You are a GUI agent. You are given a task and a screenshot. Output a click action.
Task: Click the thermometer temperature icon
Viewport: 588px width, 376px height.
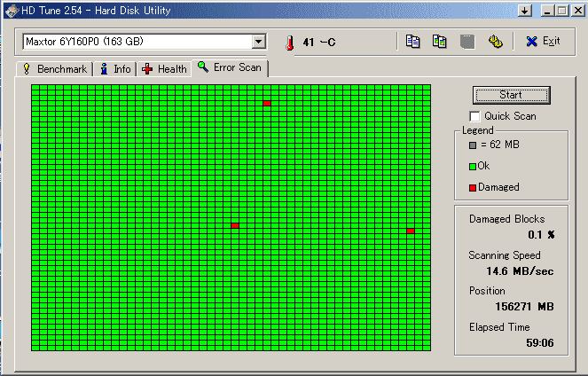(x=289, y=43)
